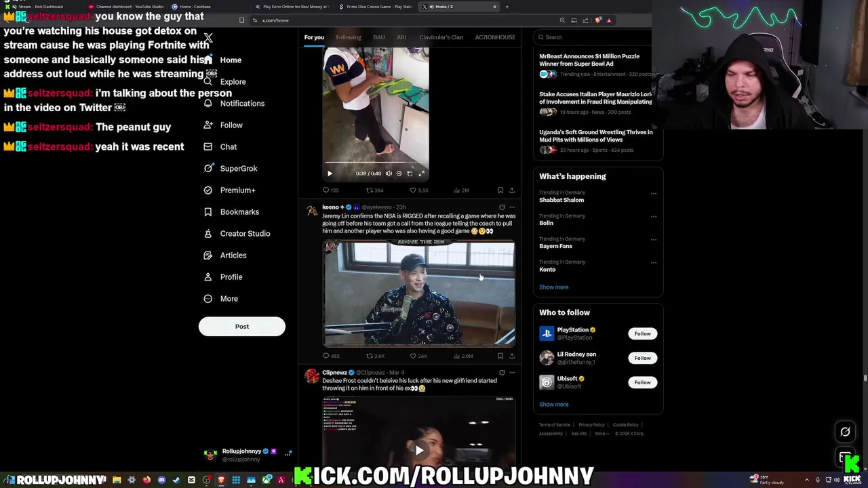
Task: Open Bookmarks in the sidebar
Action: 231,211
